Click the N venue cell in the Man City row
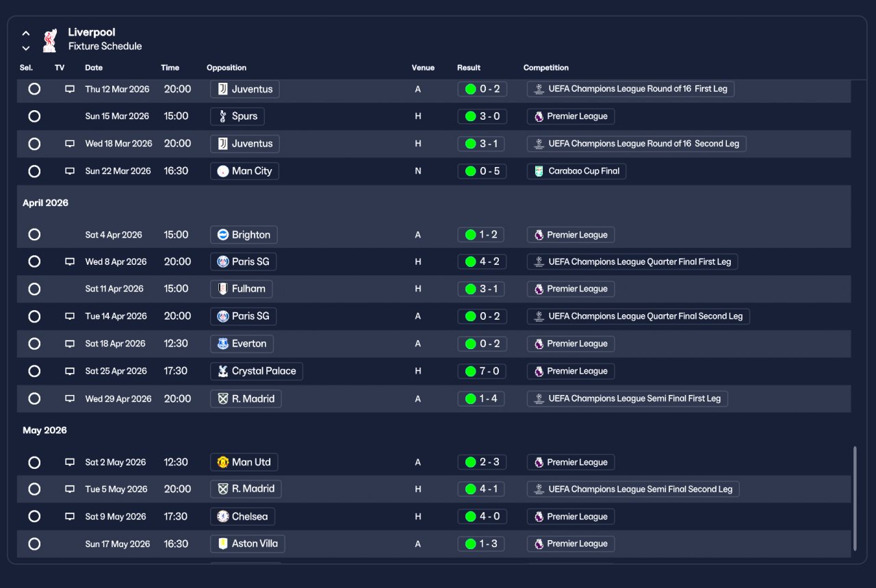The width and height of the screenshot is (876, 588). [x=418, y=171]
